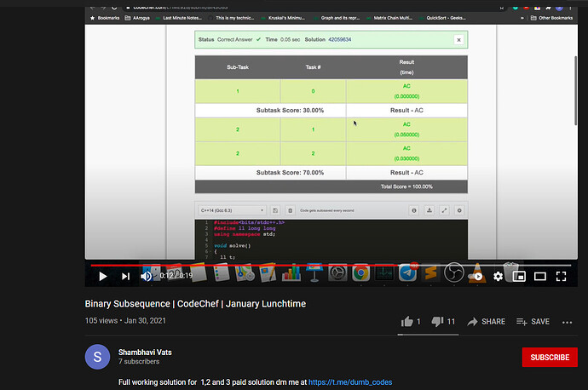Click the Telegram icon in the dock
The image size is (588, 390).
[x=407, y=272]
